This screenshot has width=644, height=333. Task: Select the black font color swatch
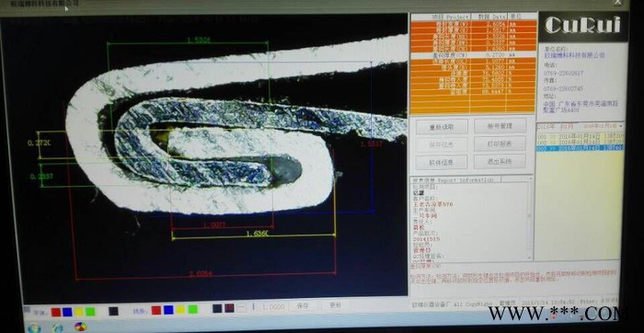(113, 311)
